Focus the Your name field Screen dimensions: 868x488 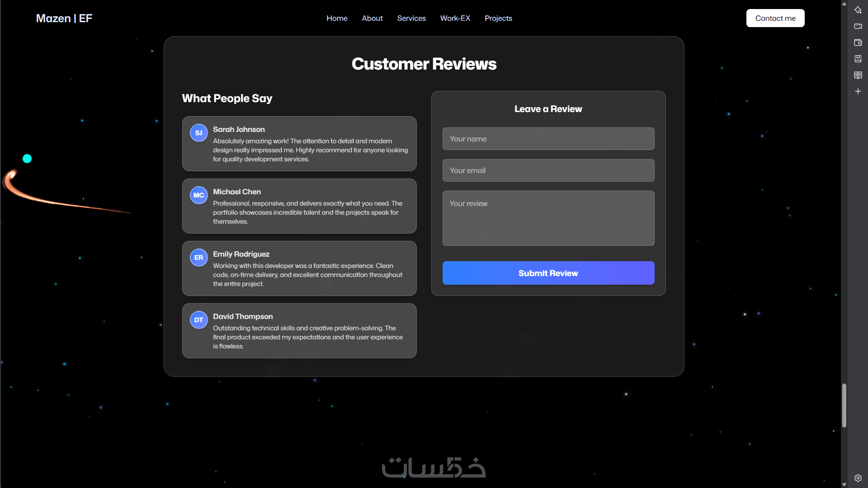(x=548, y=139)
